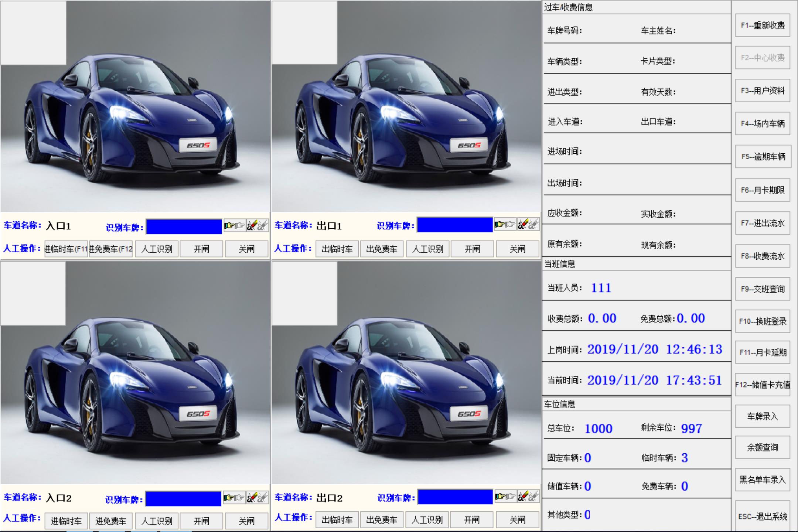Open 用户资料 with the F3 button

pos(763,91)
